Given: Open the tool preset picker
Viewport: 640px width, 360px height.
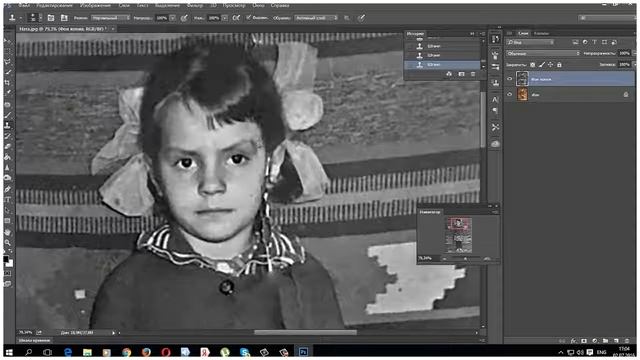Looking at the screenshot, I should 15,18.
